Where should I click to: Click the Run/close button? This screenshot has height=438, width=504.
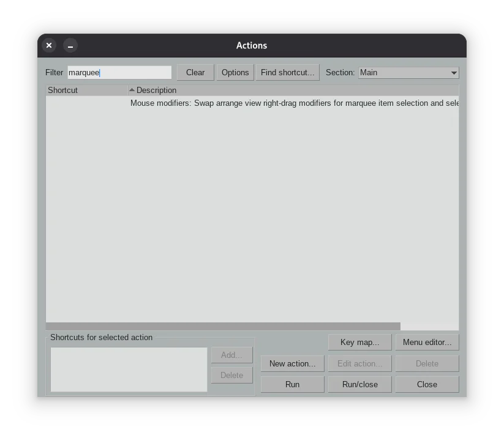point(359,384)
